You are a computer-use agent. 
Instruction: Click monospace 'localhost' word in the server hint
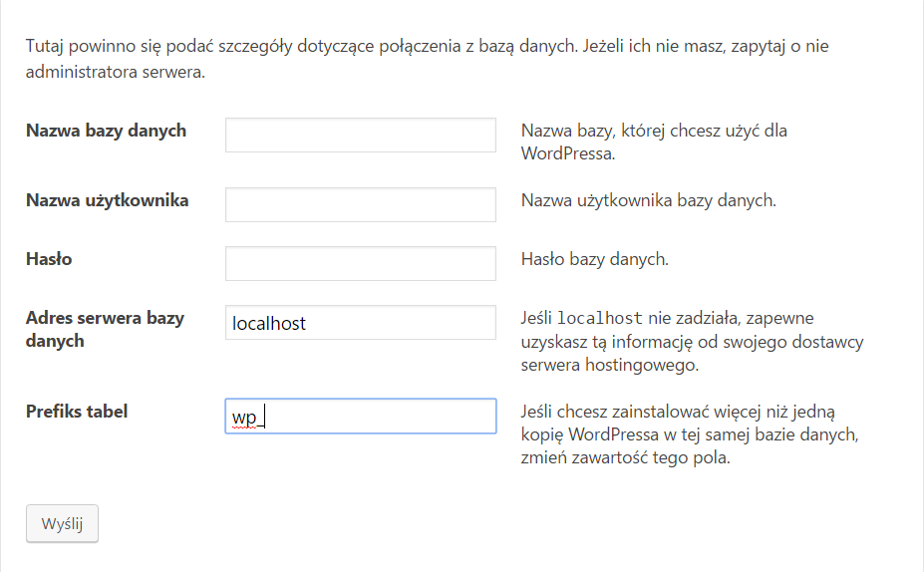point(599,319)
